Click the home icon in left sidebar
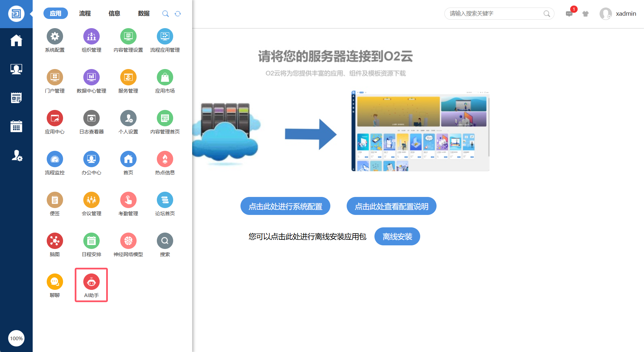644x352 pixels. coord(16,41)
